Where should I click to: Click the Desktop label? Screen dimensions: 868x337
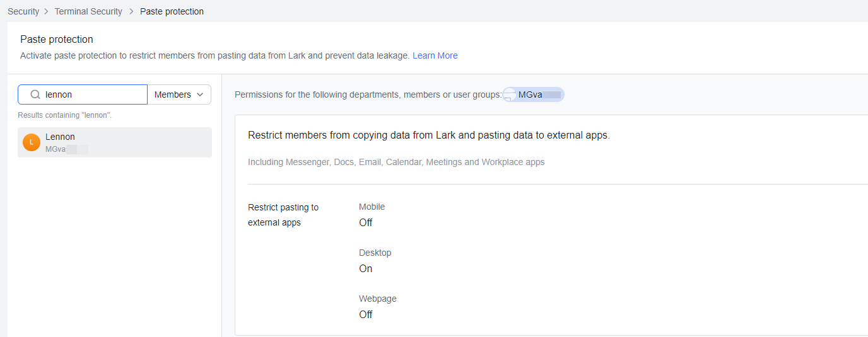(375, 253)
